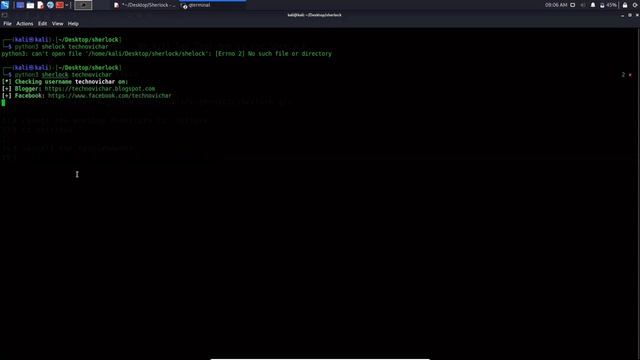Click the blue desktop panel icon
The image size is (640, 360).
[20, 5]
